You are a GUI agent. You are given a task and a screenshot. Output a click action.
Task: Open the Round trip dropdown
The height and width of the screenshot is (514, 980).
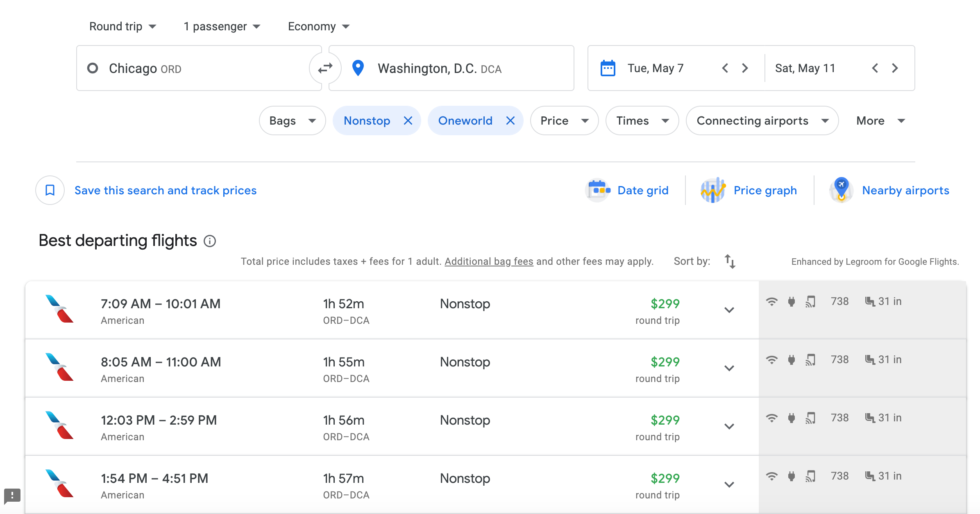(122, 27)
